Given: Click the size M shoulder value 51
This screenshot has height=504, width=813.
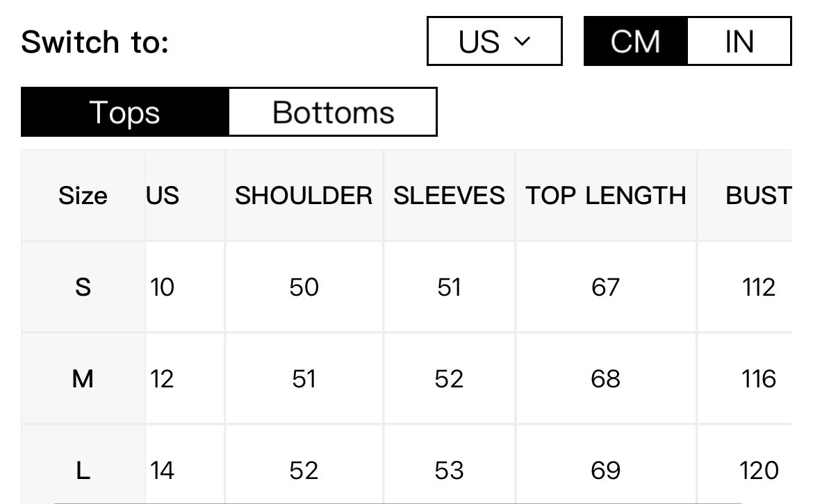Looking at the screenshot, I should point(304,378).
